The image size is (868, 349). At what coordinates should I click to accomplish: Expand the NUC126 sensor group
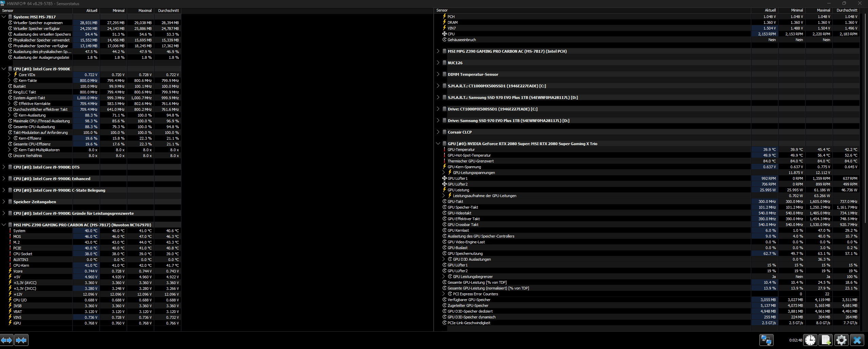point(438,63)
